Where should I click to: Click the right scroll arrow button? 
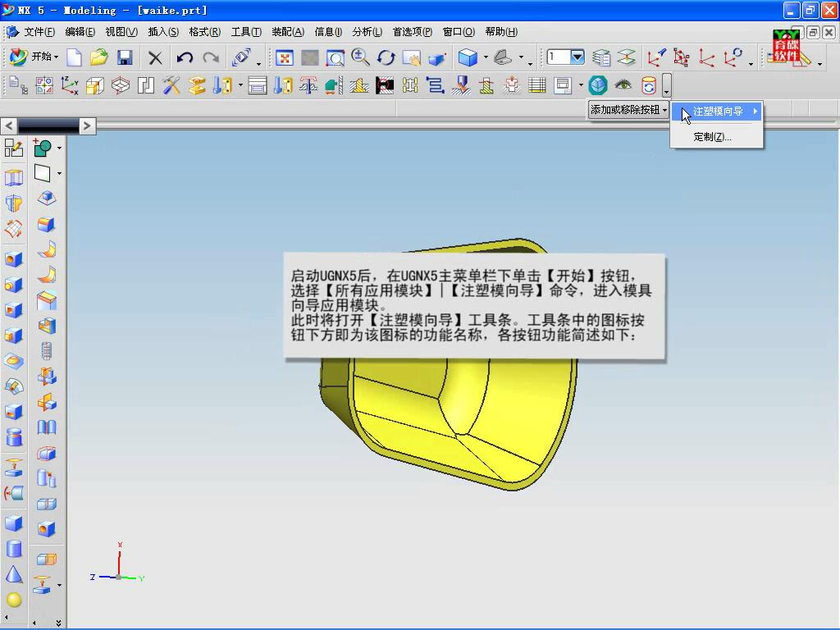(87, 126)
